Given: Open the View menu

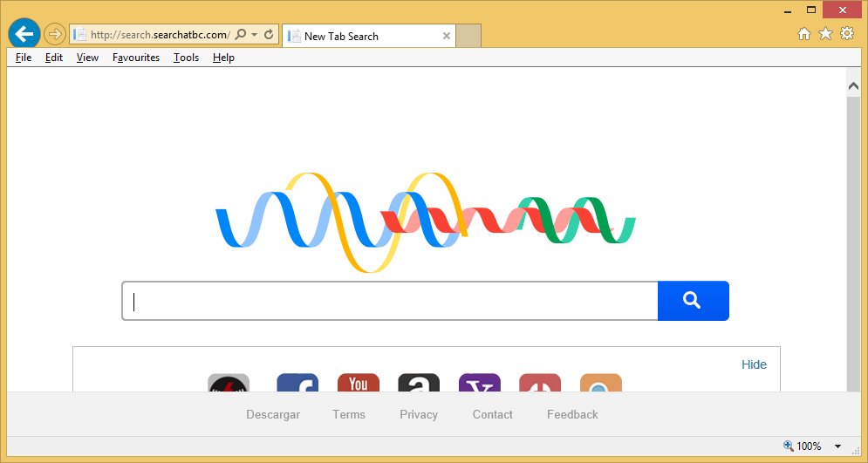Looking at the screenshot, I should [x=87, y=58].
